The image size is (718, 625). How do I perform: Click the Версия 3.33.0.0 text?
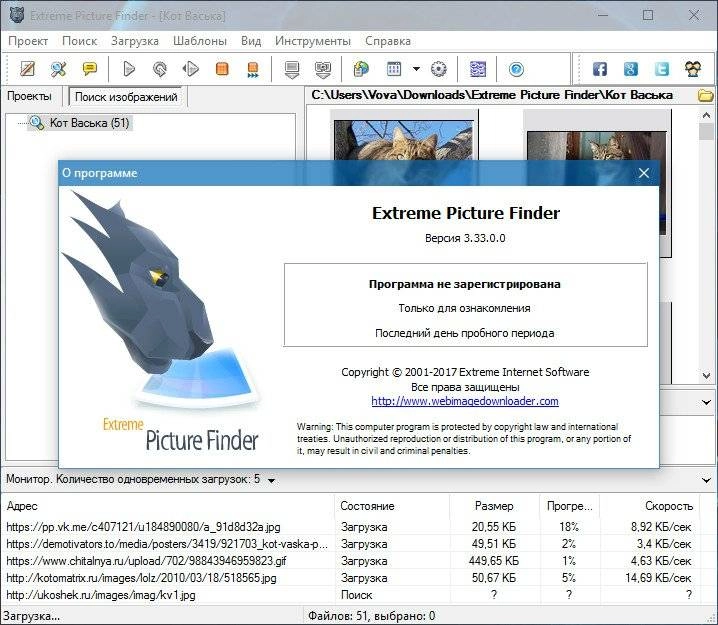pyautogui.click(x=465, y=238)
